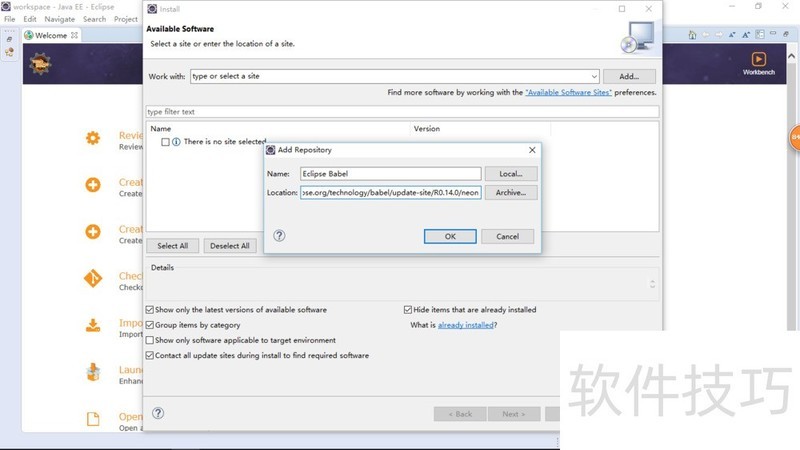Image resolution: width=800 pixels, height=450 pixels.
Task: Click the info icon in no-site row
Action: click(x=176, y=142)
